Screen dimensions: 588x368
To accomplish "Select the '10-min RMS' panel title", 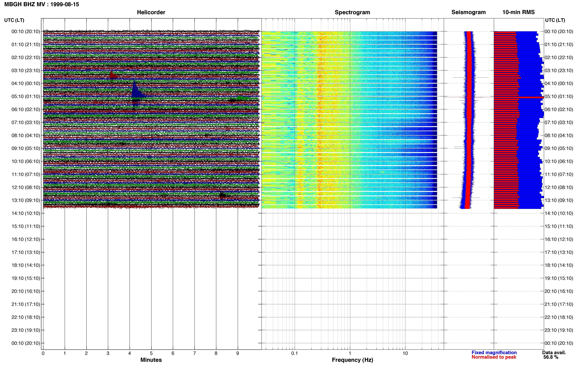I will tap(518, 12).
